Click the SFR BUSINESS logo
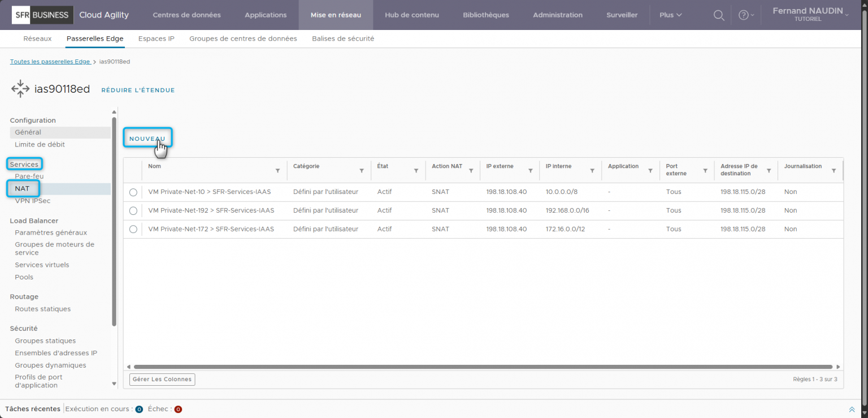This screenshot has width=868, height=418. tap(42, 15)
